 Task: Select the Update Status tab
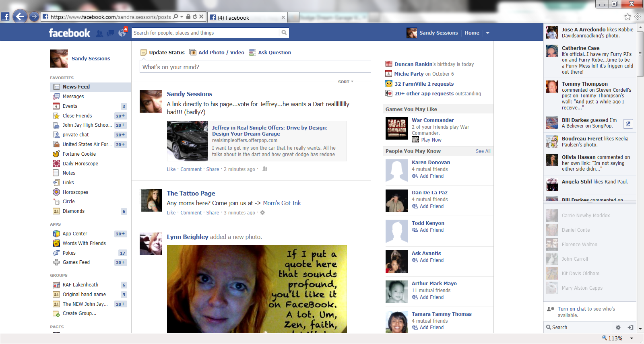point(163,52)
